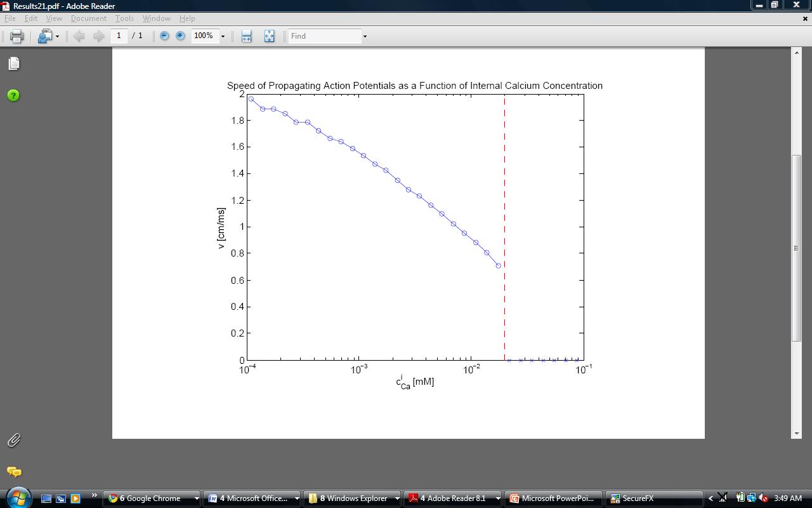
Task: Open the Edit menu
Action: [x=31, y=18]
